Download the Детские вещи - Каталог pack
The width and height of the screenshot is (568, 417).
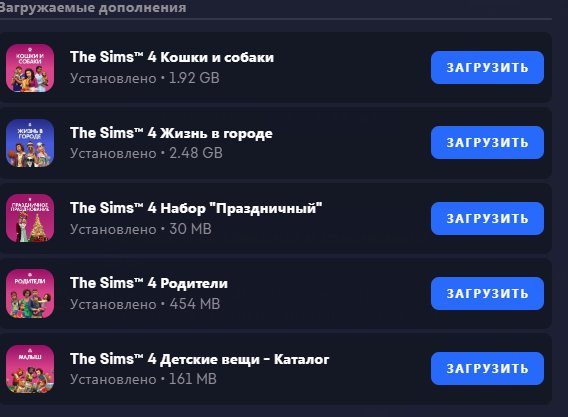pos(487,368)
